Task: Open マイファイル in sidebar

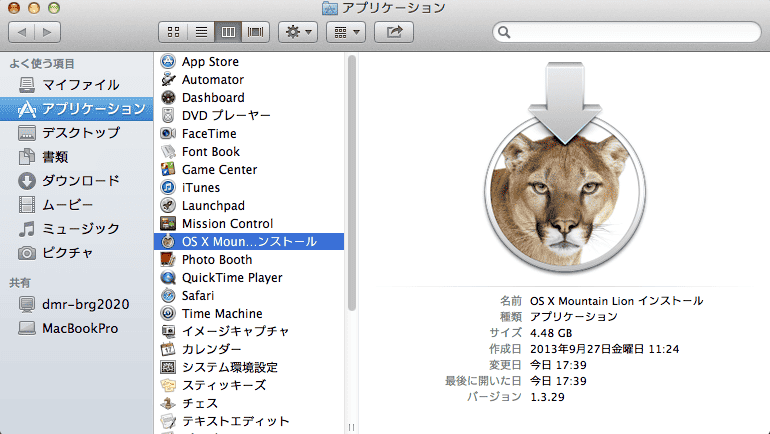Action: (x=77, y=85)
